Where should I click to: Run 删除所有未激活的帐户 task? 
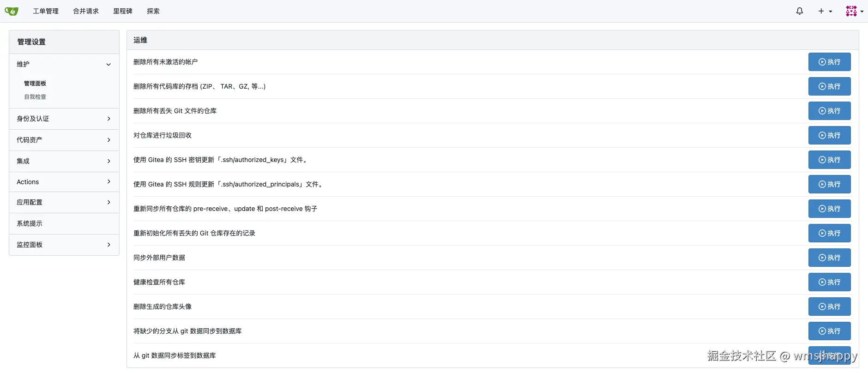click(829, 62)
